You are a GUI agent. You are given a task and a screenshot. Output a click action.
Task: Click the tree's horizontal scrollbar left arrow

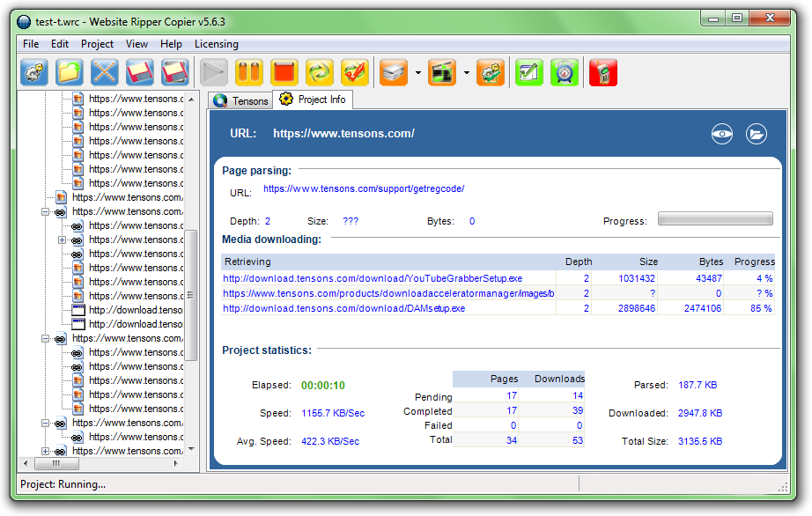point(26,463)
